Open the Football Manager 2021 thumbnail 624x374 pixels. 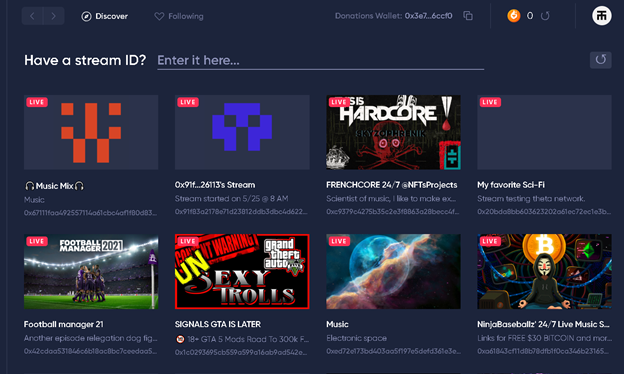click(91, 271)
